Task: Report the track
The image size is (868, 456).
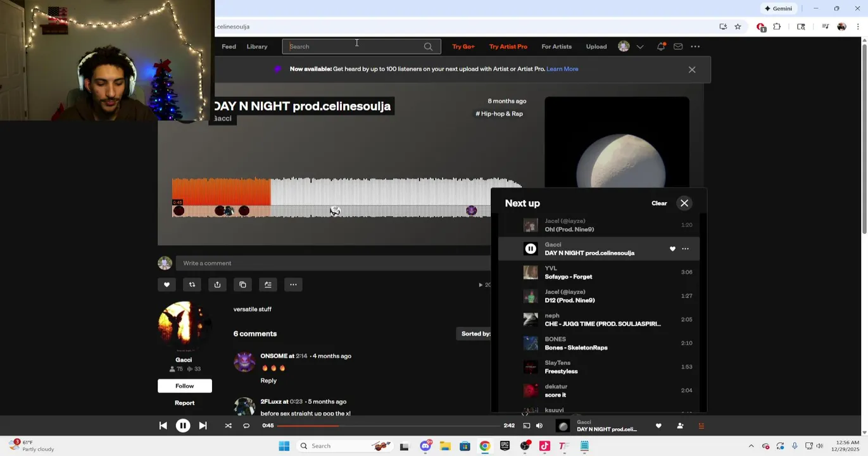Action: (x=185, y=403)
